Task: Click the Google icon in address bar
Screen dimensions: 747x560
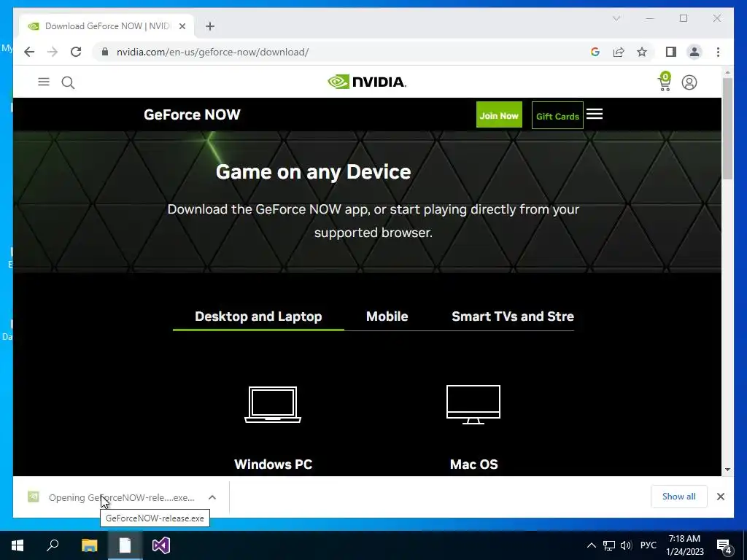Action: coord(595,52)
